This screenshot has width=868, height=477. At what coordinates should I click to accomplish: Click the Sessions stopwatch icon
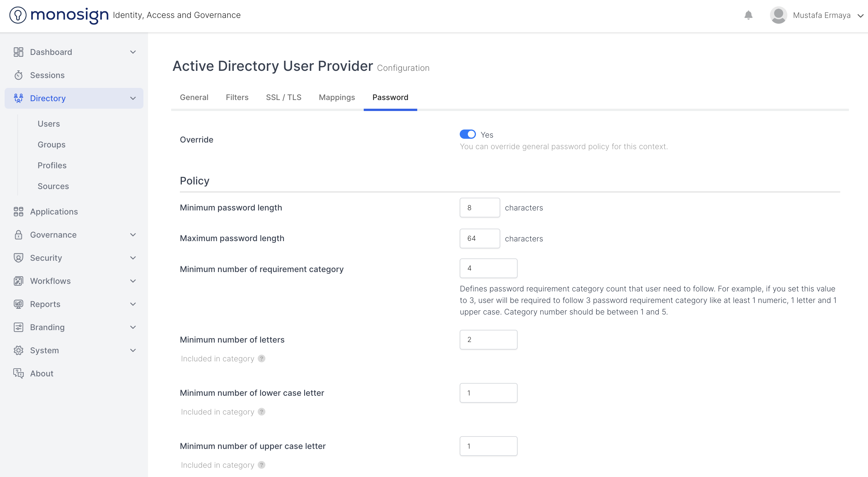pyautogui.click(x=19, y=75)
